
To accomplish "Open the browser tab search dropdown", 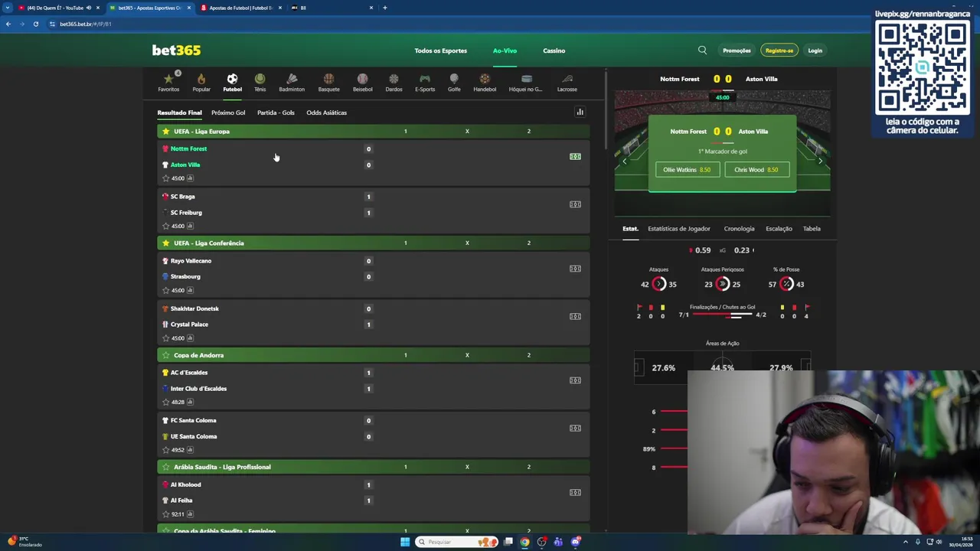I will coord(8,8).
